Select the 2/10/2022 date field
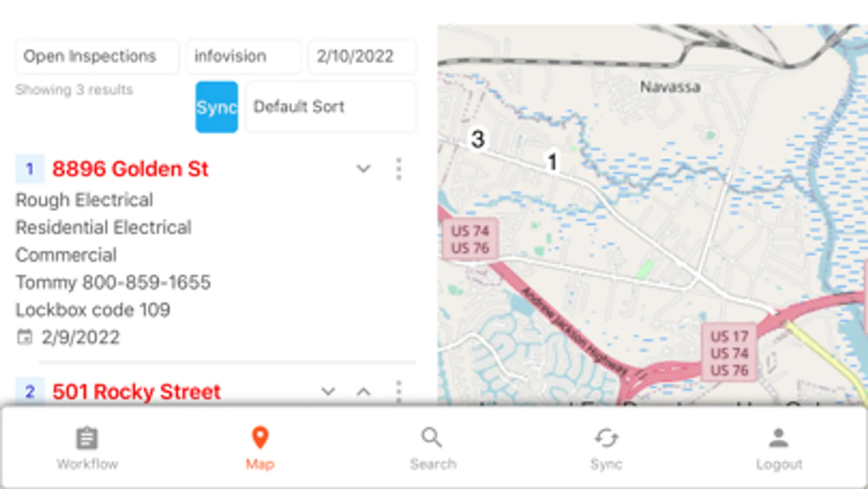 362,56
